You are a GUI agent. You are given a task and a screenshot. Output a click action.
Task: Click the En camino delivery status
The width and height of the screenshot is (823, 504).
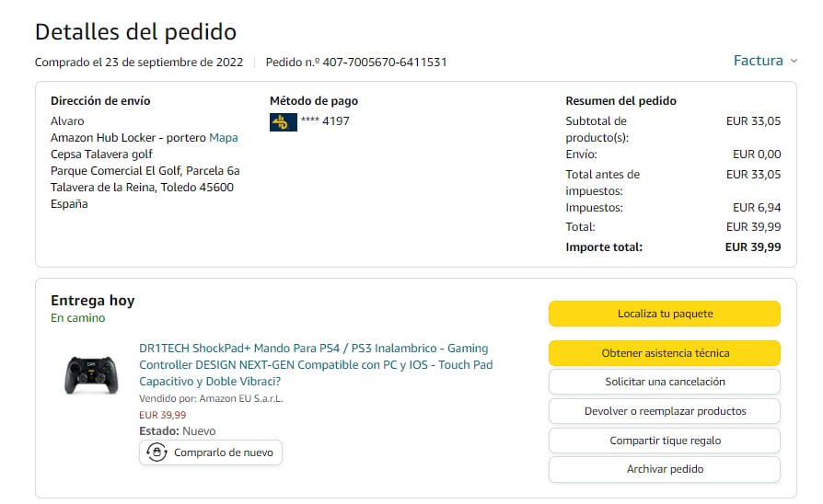[78, 318]
